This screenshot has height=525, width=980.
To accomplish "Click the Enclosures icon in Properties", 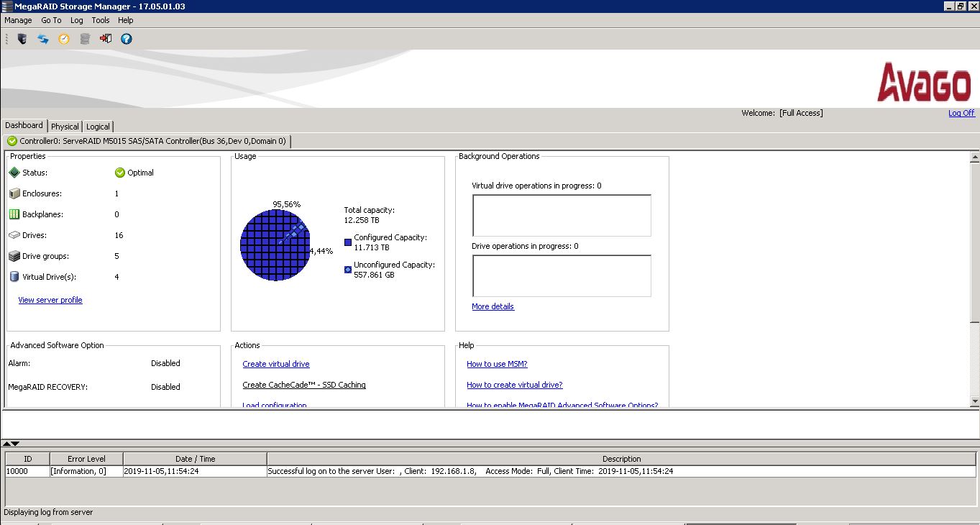I will click(14, 193).
